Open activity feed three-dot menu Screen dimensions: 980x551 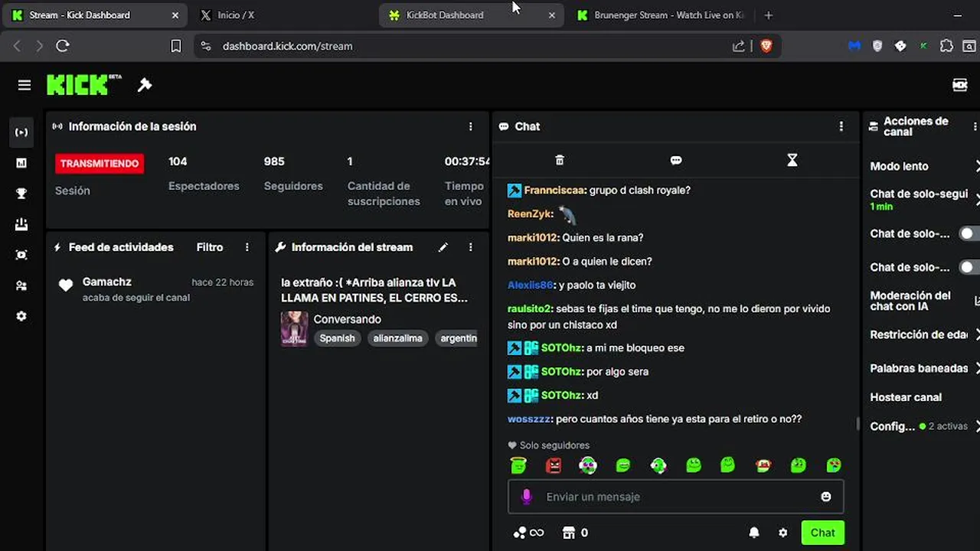[247, 247]
